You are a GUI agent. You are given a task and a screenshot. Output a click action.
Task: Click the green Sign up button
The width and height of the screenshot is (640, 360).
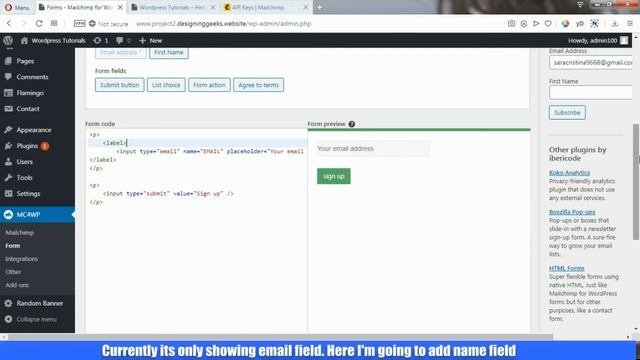[x=333, y=176]
